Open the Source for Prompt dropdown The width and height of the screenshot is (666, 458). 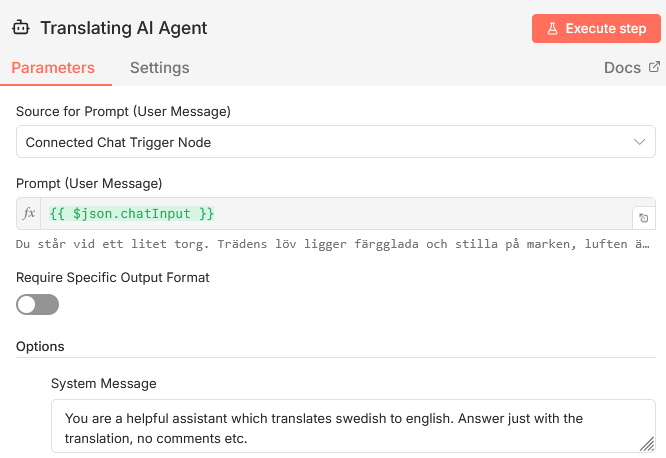tap(335, 142)
